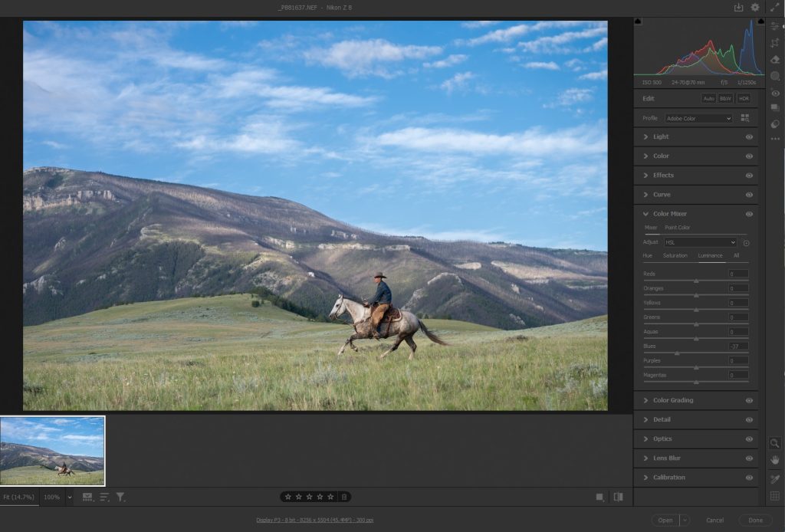Select the Zoom magnifier tool
Image resolution: width=785 pixels, height=532 pixels.
click(775, 443)
